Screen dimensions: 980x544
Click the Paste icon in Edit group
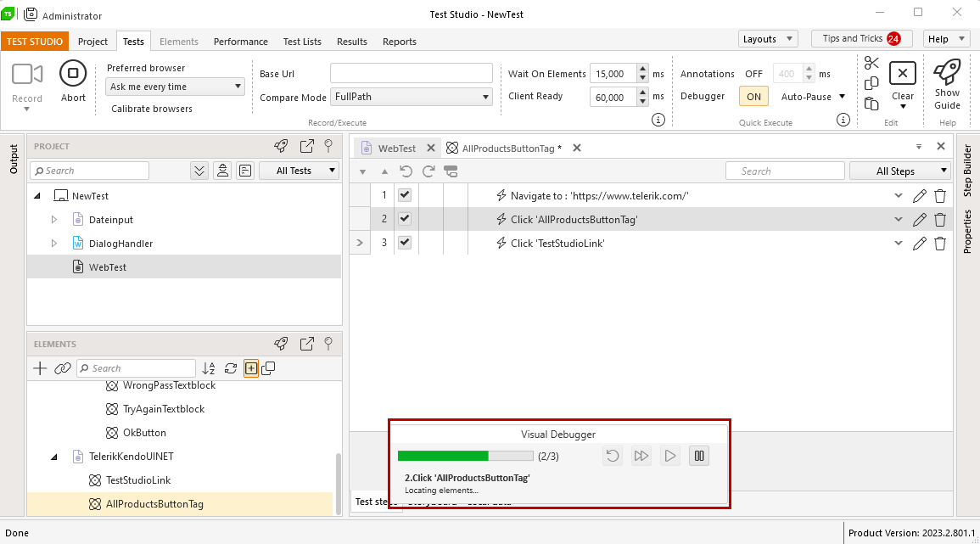(x=871, y=104)
